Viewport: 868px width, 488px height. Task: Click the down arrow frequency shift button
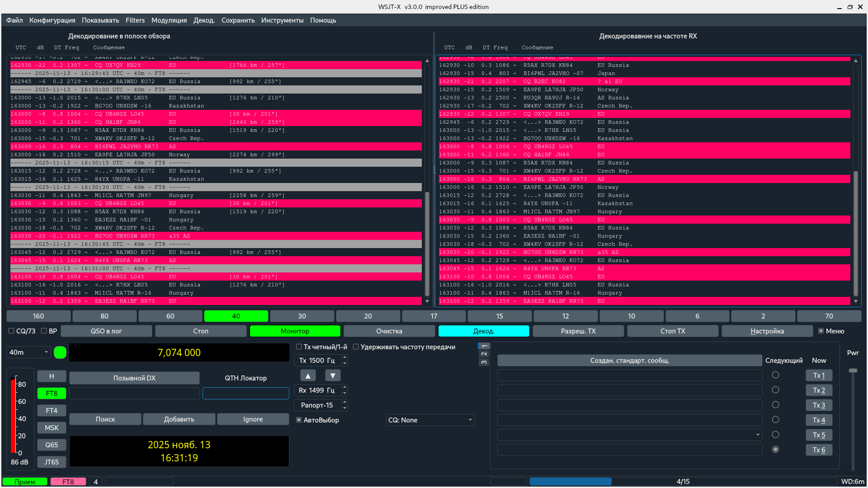coord(333,375)
